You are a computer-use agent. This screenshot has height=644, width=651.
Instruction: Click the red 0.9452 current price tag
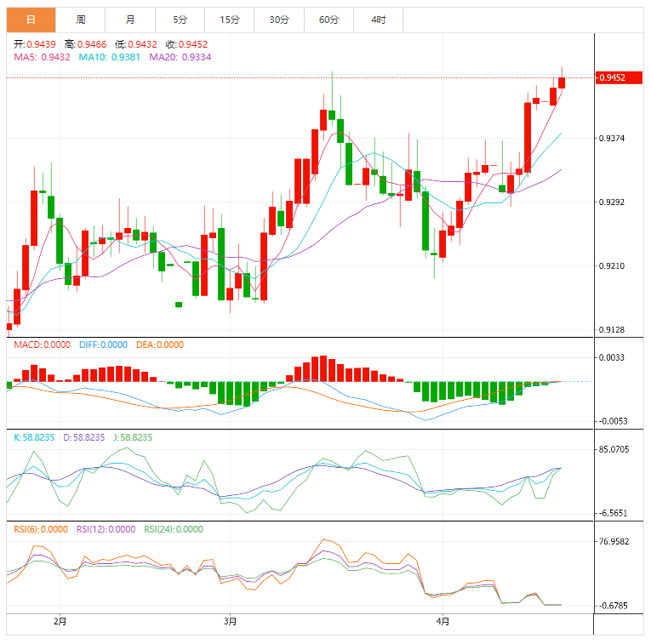click(x=612, y=78)
